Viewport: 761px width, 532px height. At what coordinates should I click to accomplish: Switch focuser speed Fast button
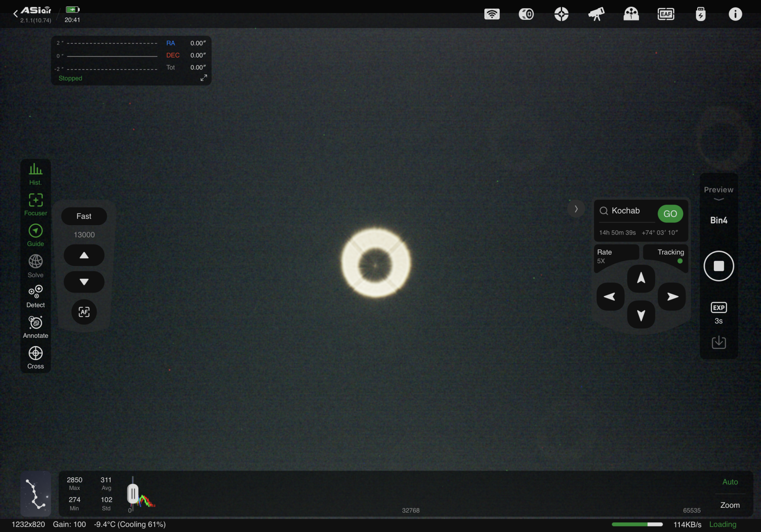tap(84, 216)
